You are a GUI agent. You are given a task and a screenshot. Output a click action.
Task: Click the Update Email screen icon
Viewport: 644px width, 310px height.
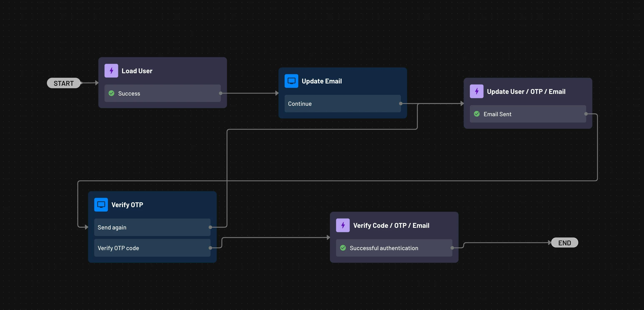tap(292, 81)
